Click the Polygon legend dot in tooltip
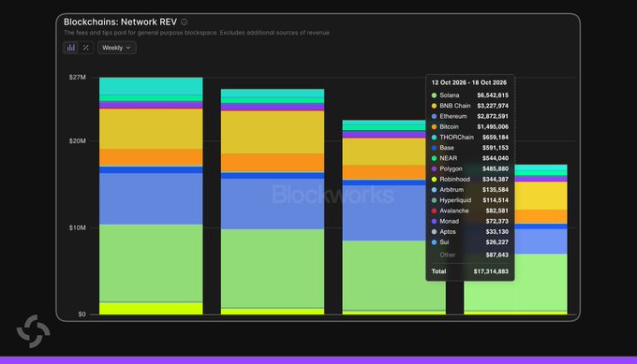 [434, 168]
